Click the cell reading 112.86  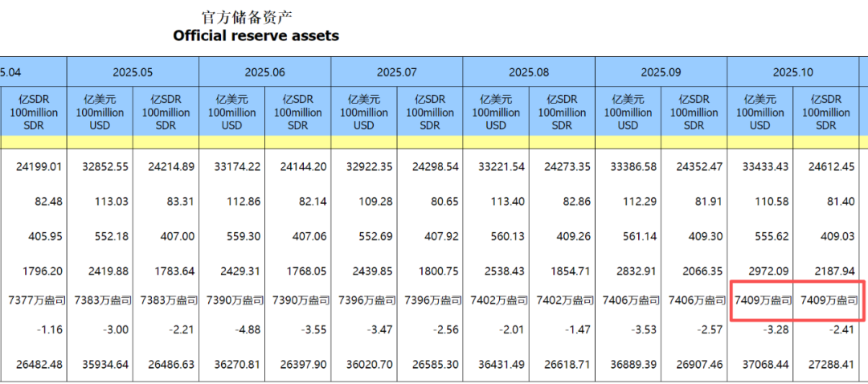(244, 201)
